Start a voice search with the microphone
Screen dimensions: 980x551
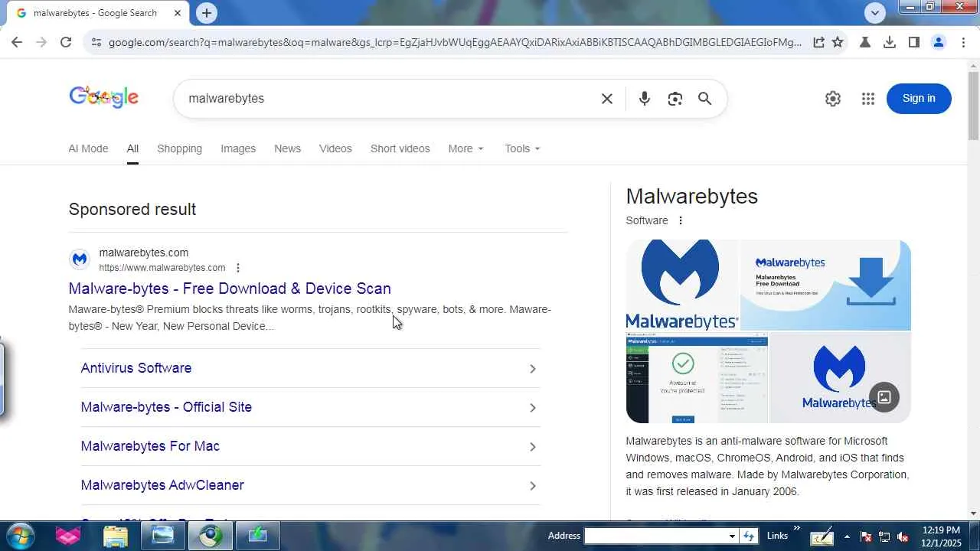pyautogui.click(x=645, y=99)
